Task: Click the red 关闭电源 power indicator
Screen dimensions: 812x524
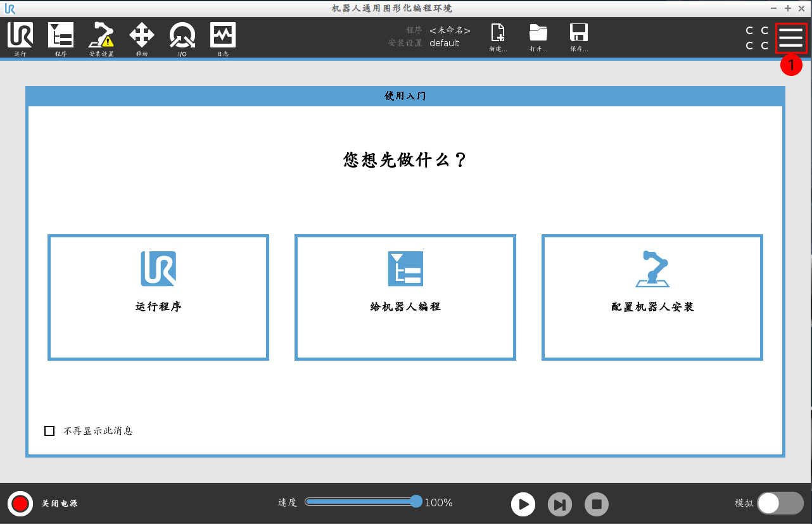Action: (20, 504)
